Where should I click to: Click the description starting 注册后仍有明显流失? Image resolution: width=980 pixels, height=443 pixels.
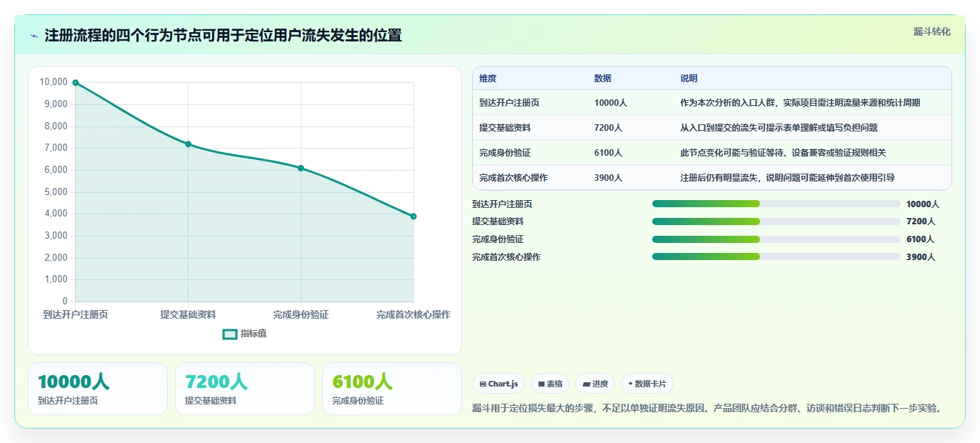tap(787, 178)
